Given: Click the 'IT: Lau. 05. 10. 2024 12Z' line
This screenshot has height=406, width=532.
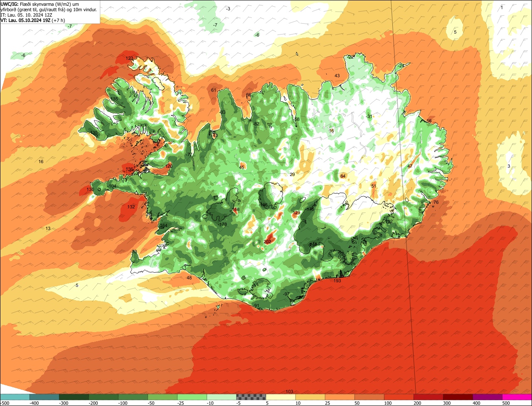Looking at the screenshot, I should 26,15.
